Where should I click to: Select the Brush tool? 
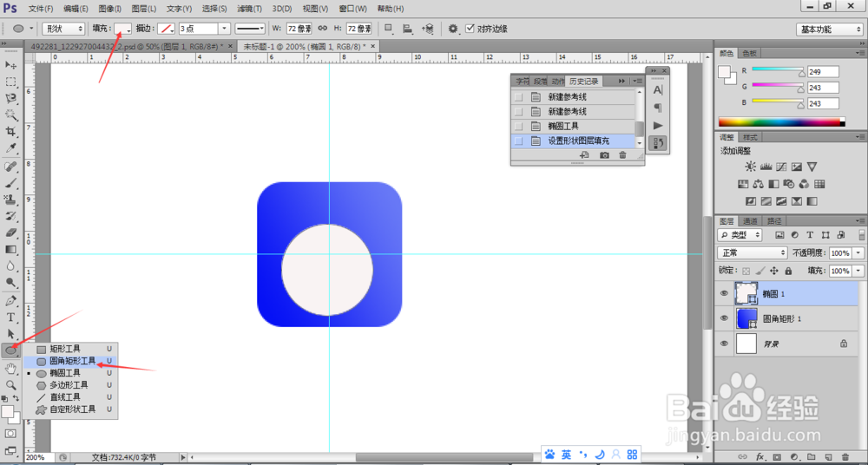click(10, 183)
